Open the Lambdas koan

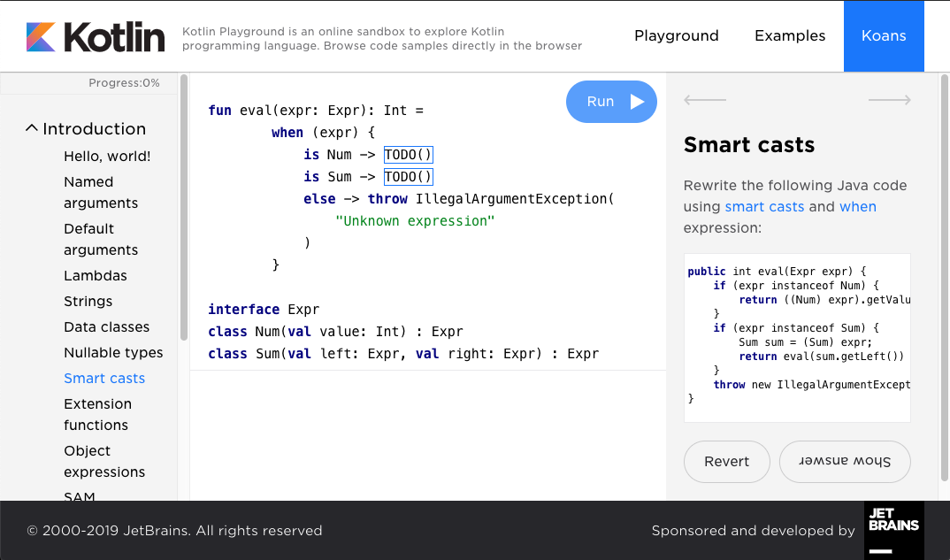(x=96, y=276)
